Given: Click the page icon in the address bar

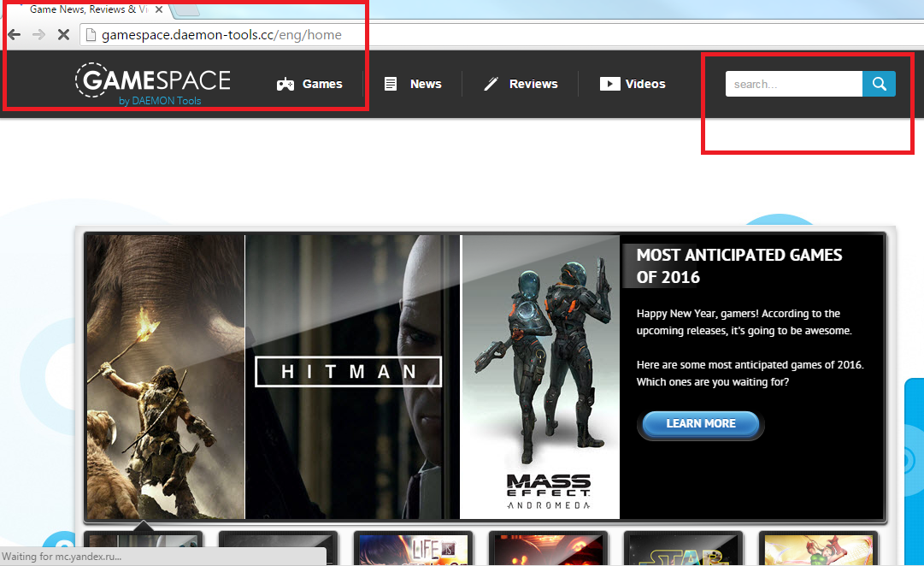Looking at the screenshot, I should click(90, 35).
